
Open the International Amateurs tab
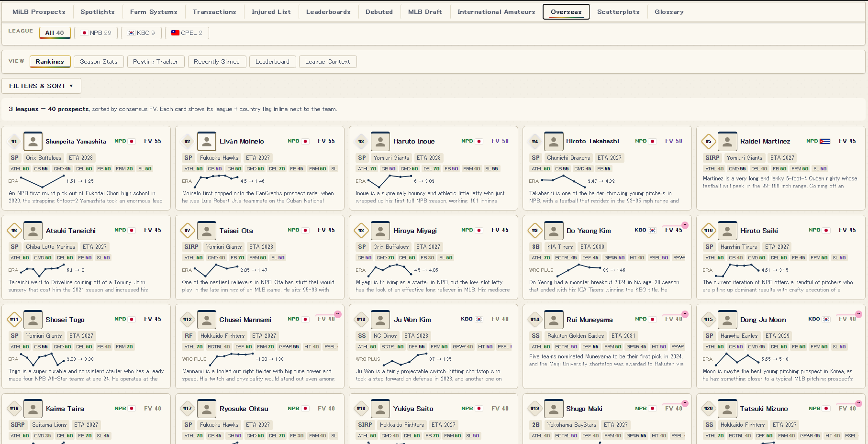[x=496, y=12]
